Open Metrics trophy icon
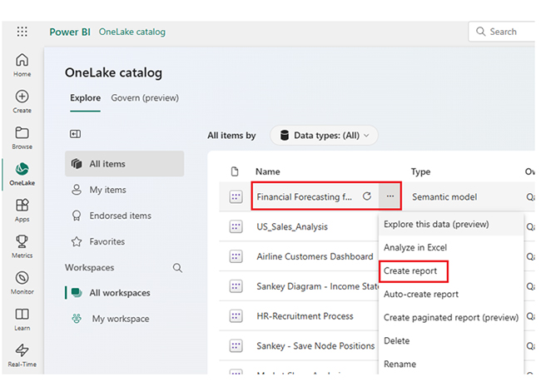Image resolution: width=541 pixels, height=392 pixels. (x=22, y=246)
